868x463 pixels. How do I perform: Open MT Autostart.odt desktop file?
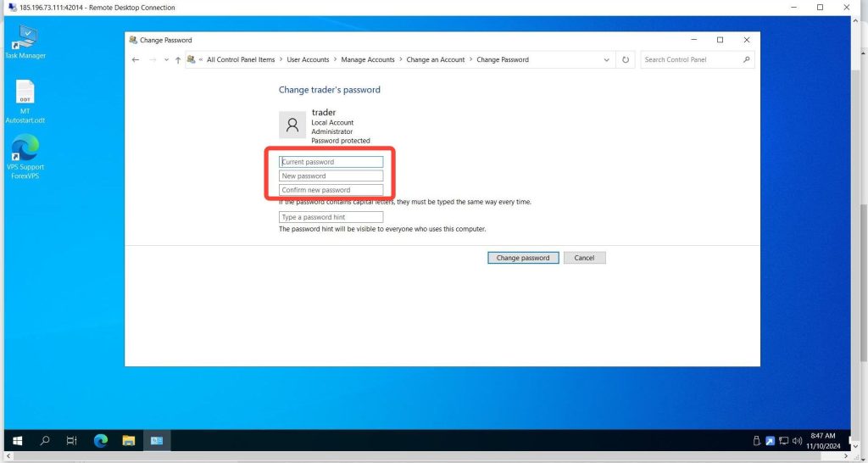click(25, 102)
